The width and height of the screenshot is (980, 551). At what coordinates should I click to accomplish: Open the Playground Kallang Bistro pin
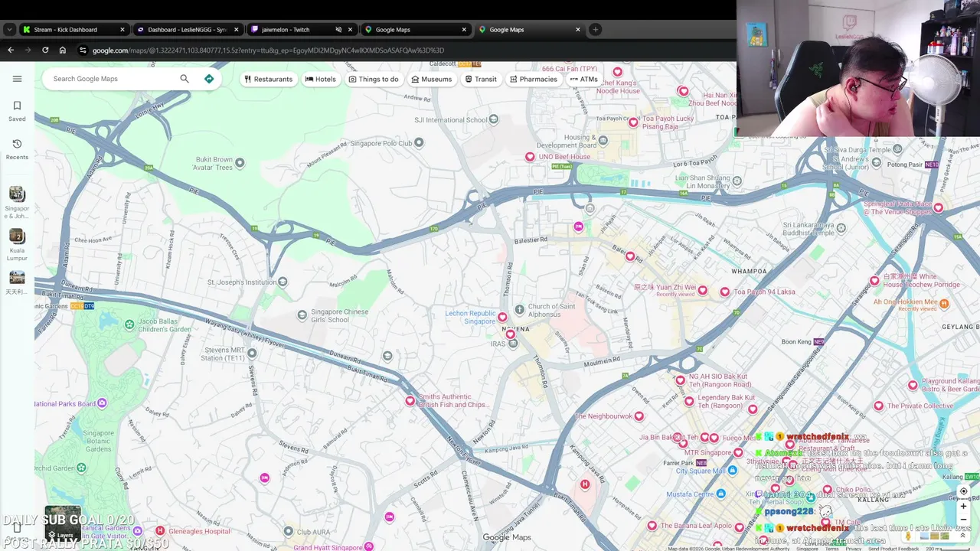click(x=913, y=386)
